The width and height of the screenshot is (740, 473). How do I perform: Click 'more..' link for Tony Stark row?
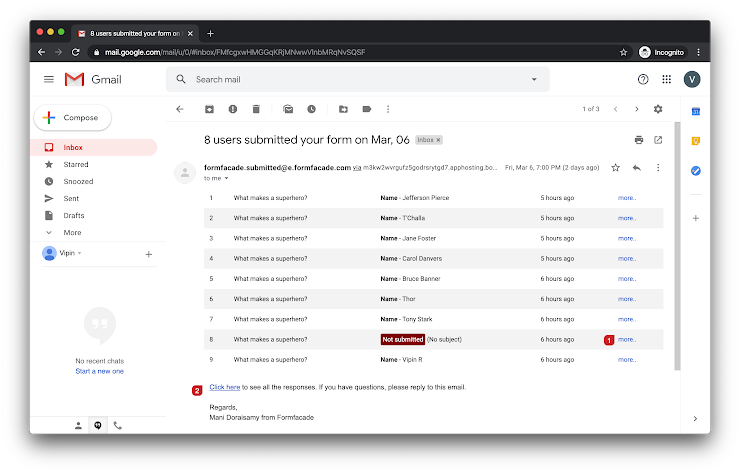pos(627,319)
